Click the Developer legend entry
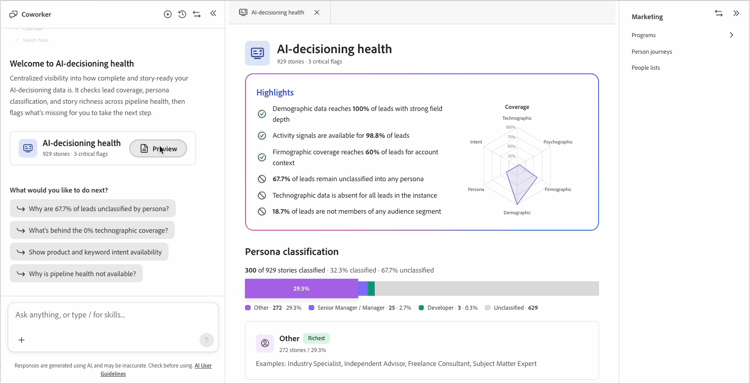Viewport: 750px width, 383px height. pos(448,308)
